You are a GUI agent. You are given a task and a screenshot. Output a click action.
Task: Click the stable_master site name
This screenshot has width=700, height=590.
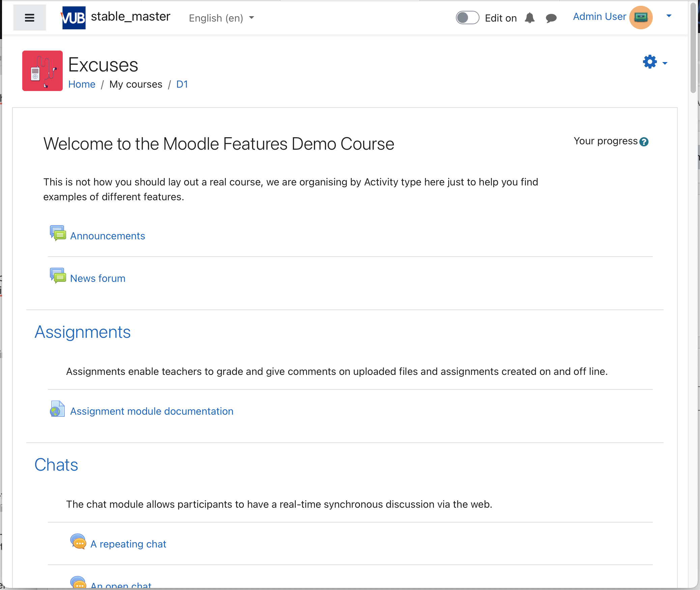[x=130, y=17]
